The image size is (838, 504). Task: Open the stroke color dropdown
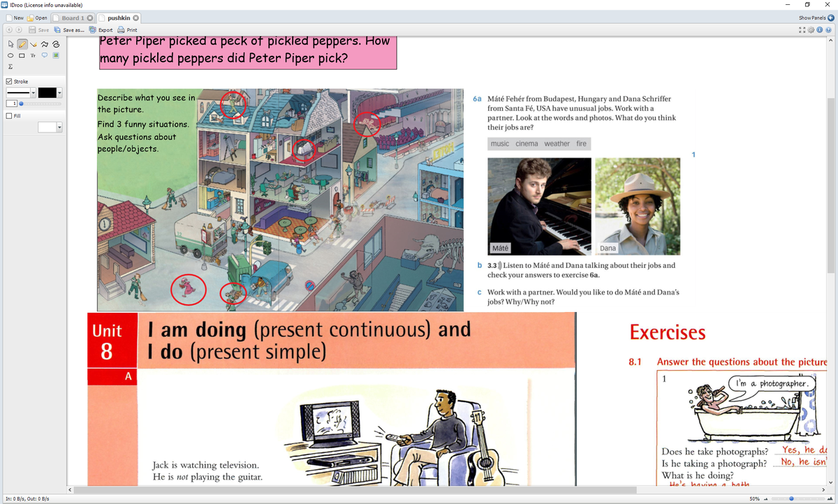[60, 92]
